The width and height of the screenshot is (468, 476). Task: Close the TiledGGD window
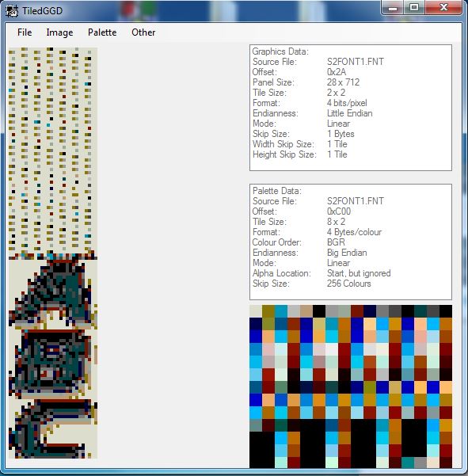tap(443, 7)
